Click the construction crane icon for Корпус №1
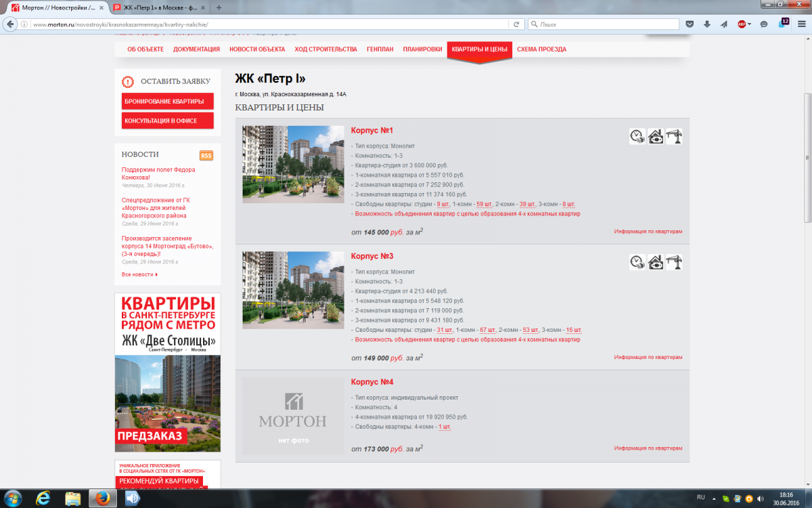This screenshot has height=508, width=812. (674, 136)
